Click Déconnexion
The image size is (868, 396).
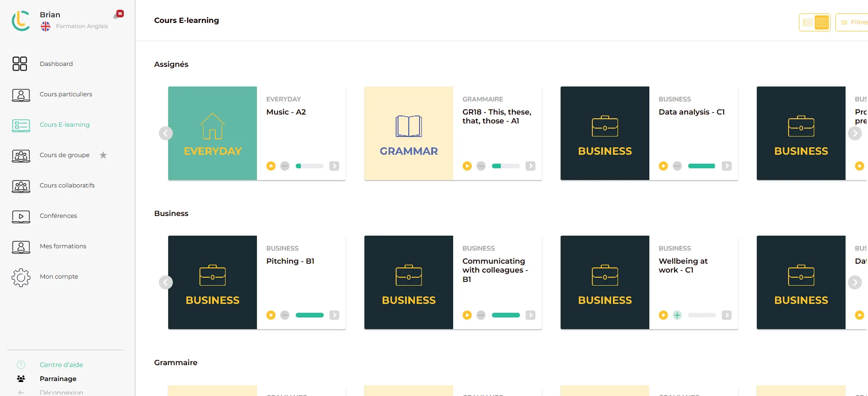click(61, 392)
